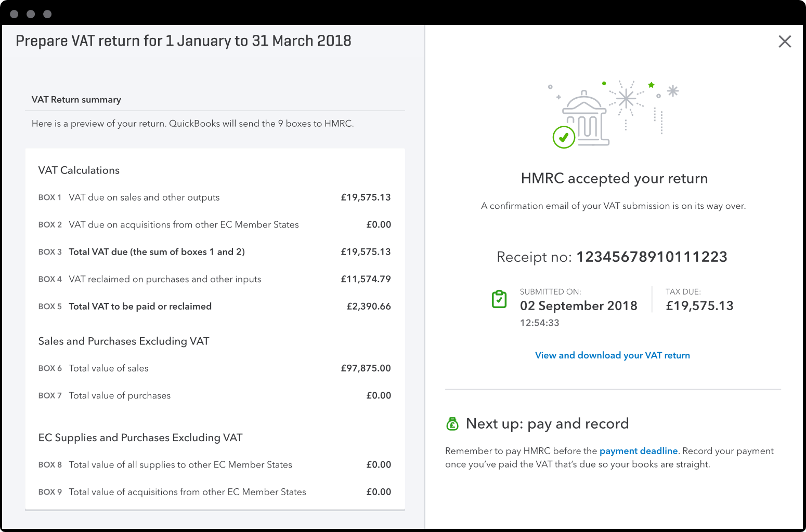Click the receipt number 12345678910111223
806x532 pixels.
[x=652, y=256]
